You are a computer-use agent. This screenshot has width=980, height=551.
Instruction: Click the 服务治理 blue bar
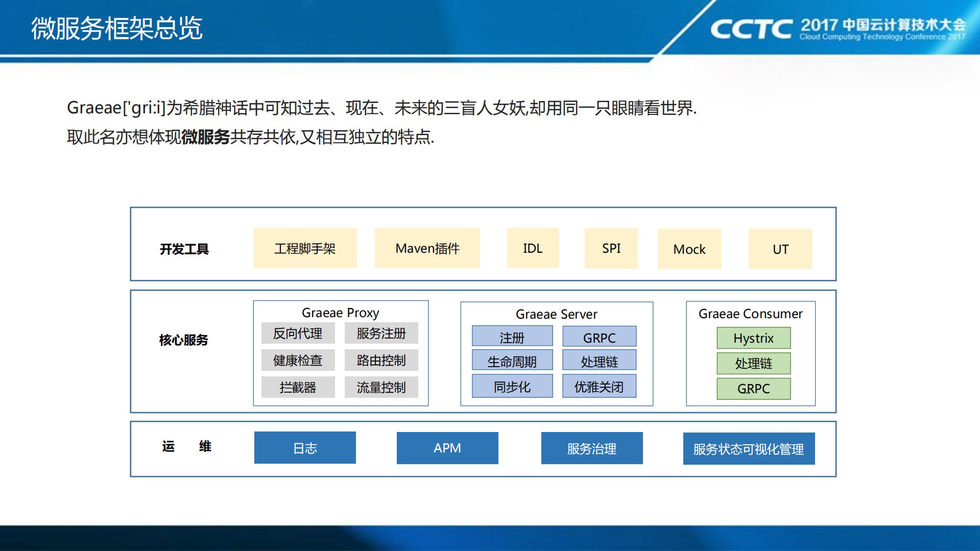pos(591,448)
